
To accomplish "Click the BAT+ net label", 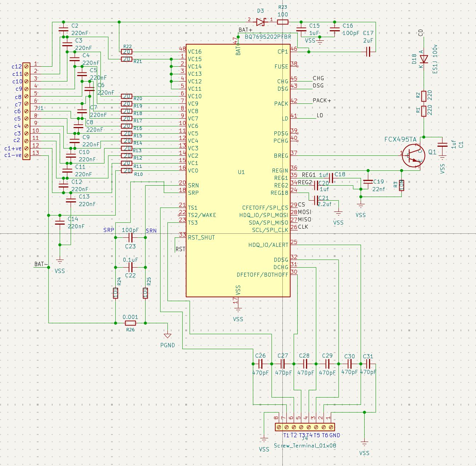I will pyautogui.click(x=245, y=29).
